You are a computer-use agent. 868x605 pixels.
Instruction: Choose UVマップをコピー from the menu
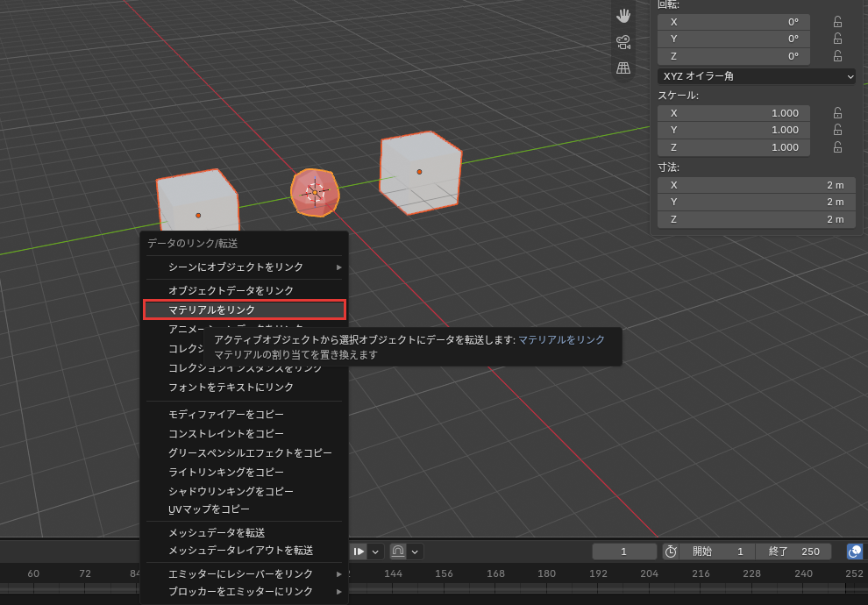244,509
